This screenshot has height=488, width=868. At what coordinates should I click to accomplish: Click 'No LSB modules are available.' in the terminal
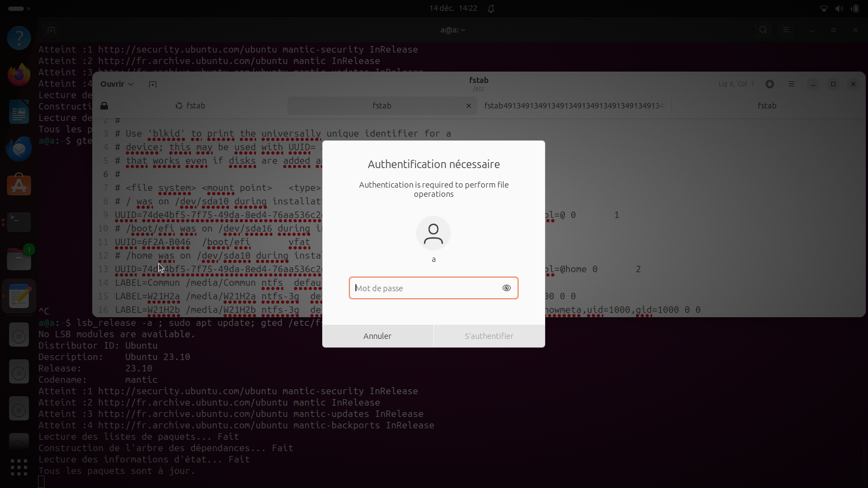(x=117, y=334)
